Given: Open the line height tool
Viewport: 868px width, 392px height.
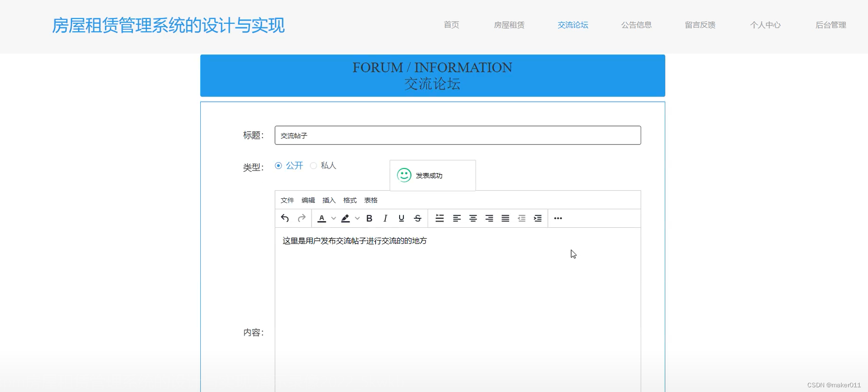Looking at the screenshot, I should (440, 218).
